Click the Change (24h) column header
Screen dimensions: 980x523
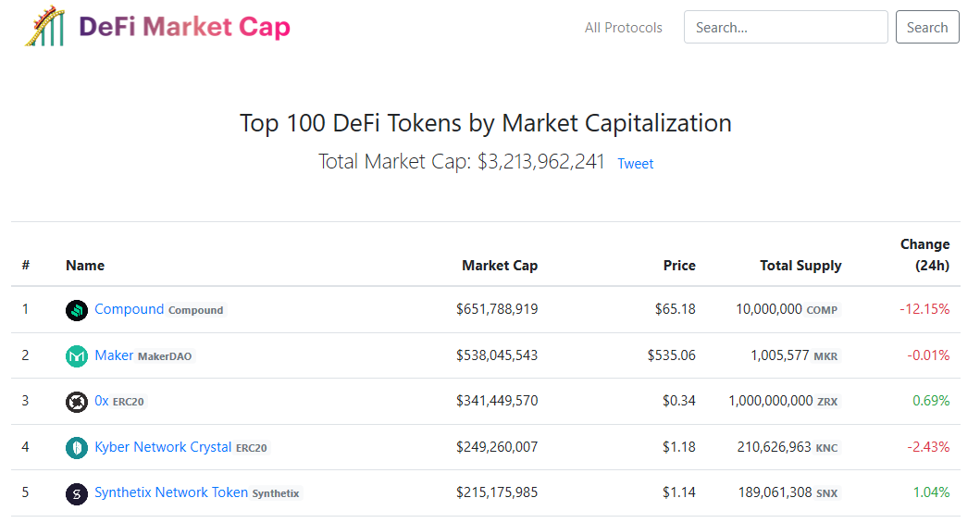[924, 255]
